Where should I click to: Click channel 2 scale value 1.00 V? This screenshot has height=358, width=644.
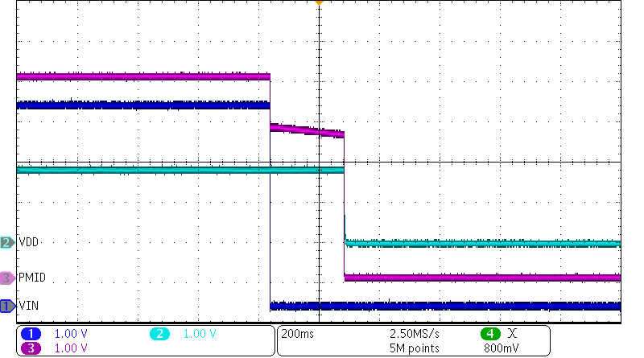[200, 334]
